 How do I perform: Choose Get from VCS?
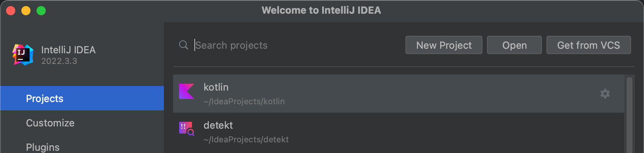pyautogui.click(x=588, y=45)
